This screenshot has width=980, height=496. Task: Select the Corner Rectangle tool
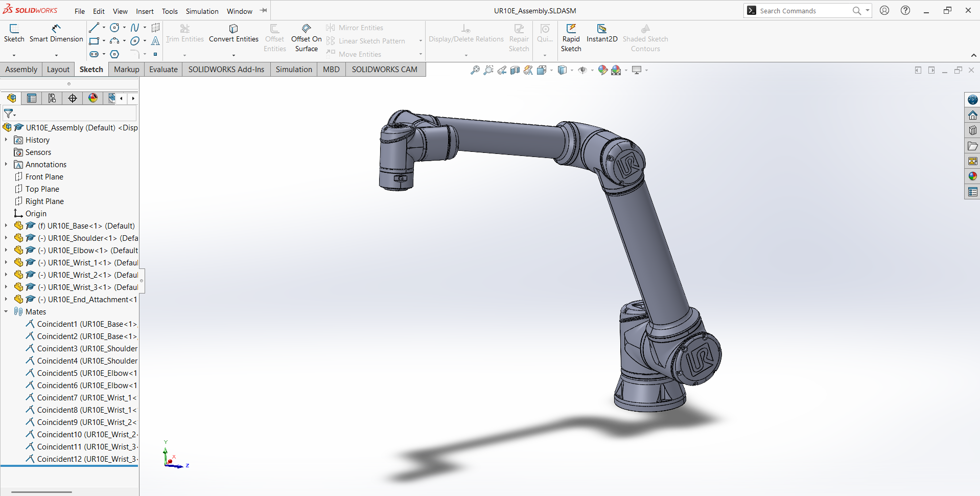tap(94, 41)
